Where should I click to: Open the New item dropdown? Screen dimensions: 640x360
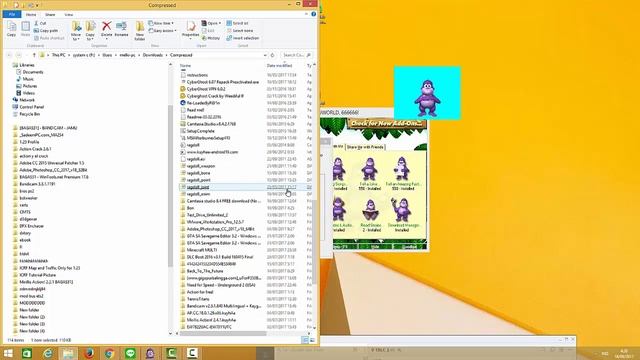click(x=162, y=23)
